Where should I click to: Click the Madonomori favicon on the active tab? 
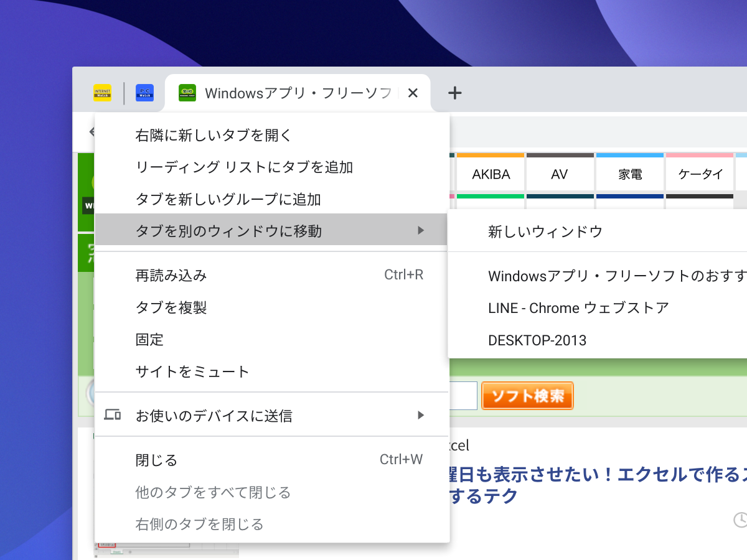(186, 93)
